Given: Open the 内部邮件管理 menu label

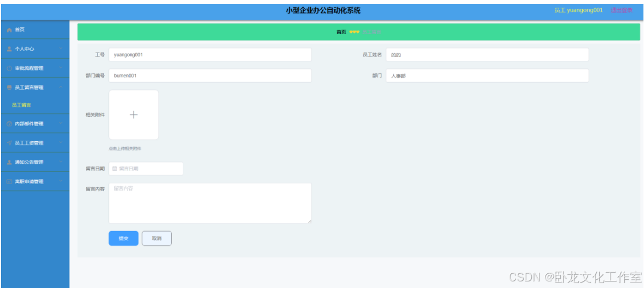Looking at the screenshot, I should 29,124.
